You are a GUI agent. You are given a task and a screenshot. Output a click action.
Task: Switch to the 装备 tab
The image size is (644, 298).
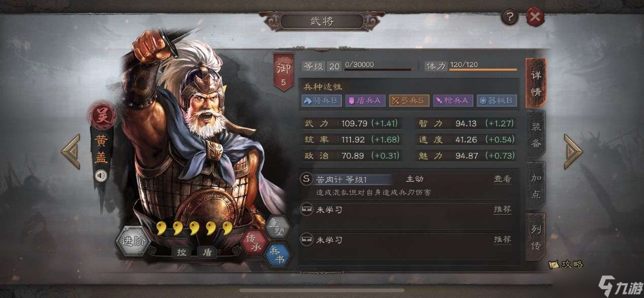536,134
